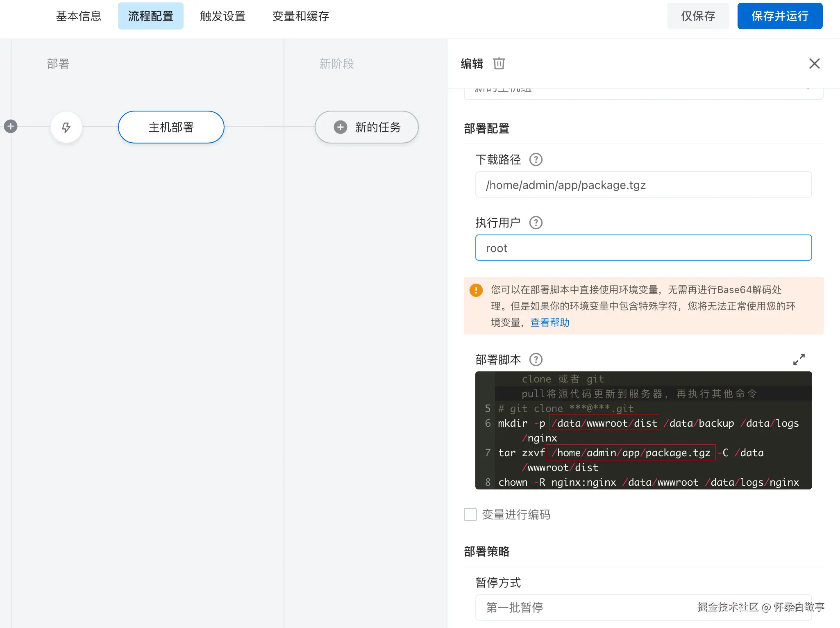The width and height of the screenshot is (840, 628).
Task: Click inside the 部署脚本 code editor
Action: (643, 430)
